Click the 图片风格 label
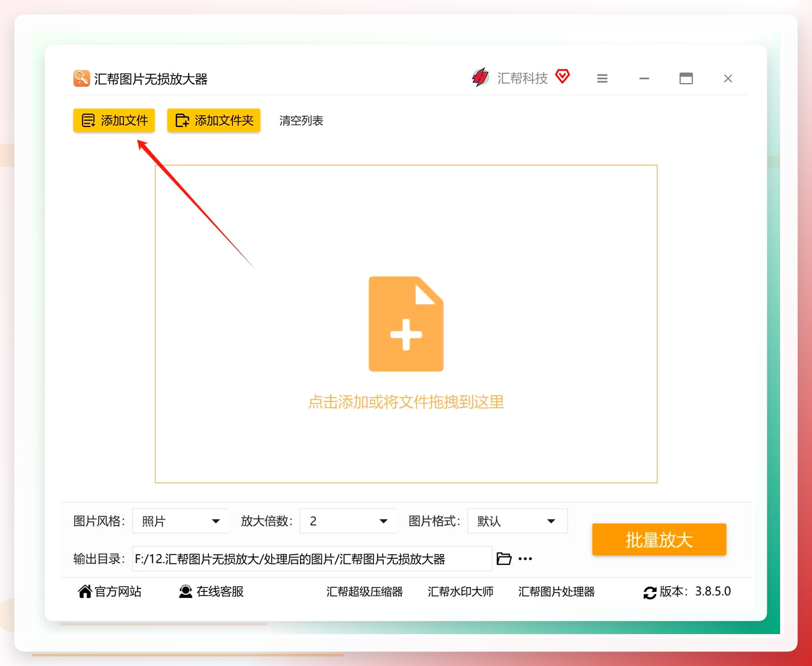Image resolution: width=812 pixels, height=666 pixels. tap(99, 521)
